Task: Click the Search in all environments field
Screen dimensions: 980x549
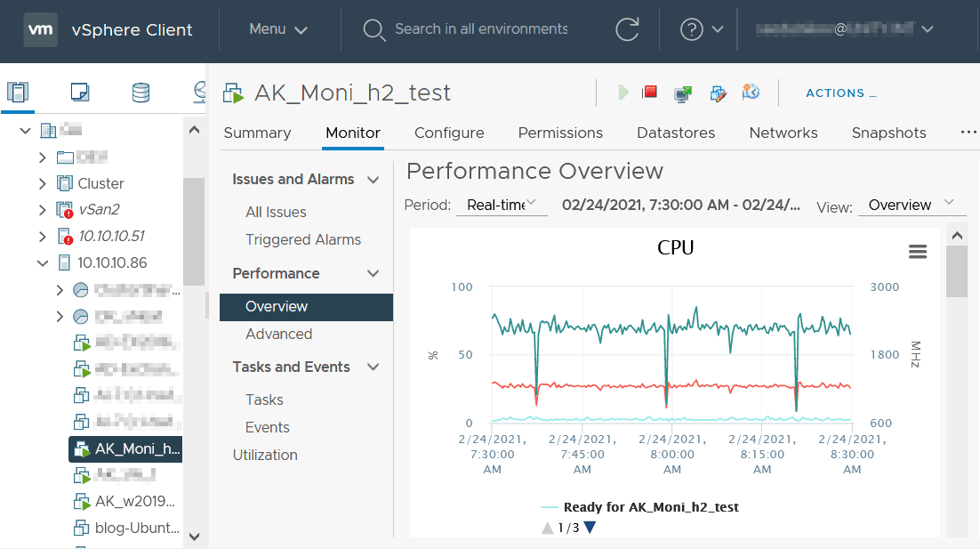Action: click(x=480, y=29)
